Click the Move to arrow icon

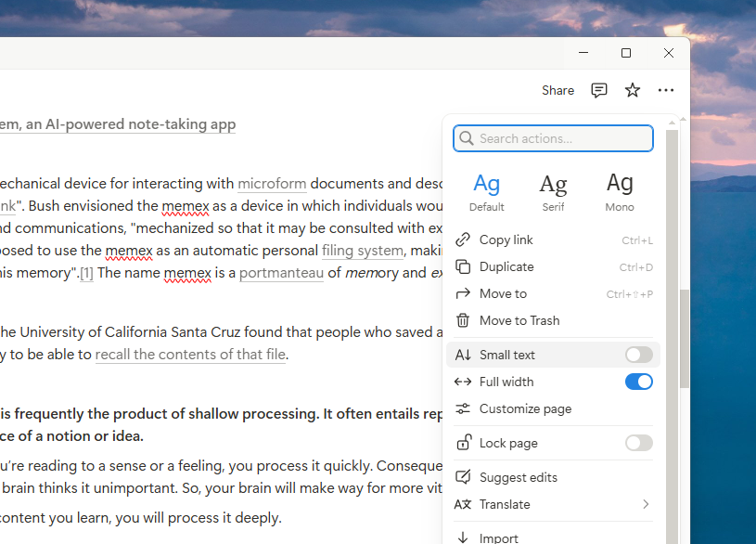click(463, 293)
